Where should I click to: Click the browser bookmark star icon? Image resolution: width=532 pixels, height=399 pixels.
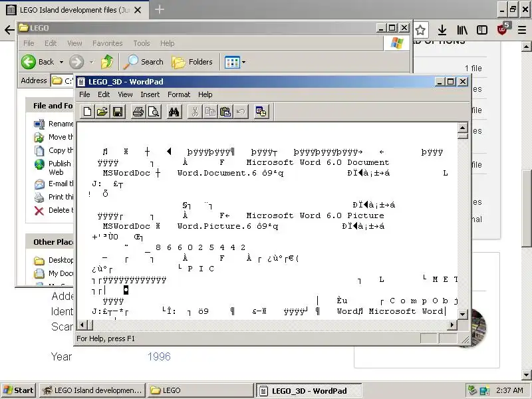(x=420, y=30)
